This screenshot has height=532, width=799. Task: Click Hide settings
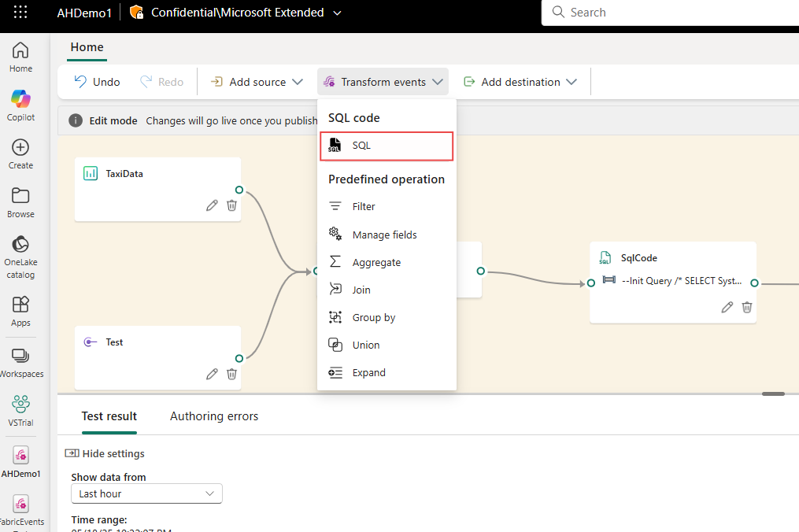coord(105,453)
